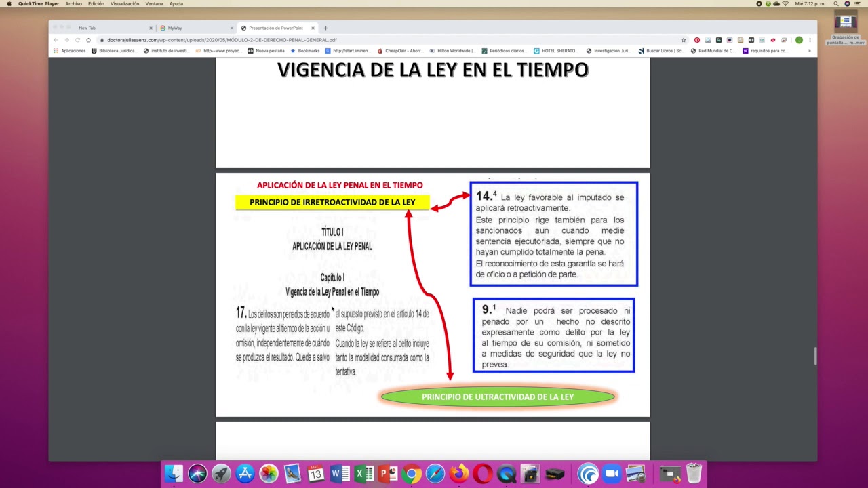Viewport: 868px width, 488px height.
Task: Open Photos app in the dock
Action: [x=269, y=473]
